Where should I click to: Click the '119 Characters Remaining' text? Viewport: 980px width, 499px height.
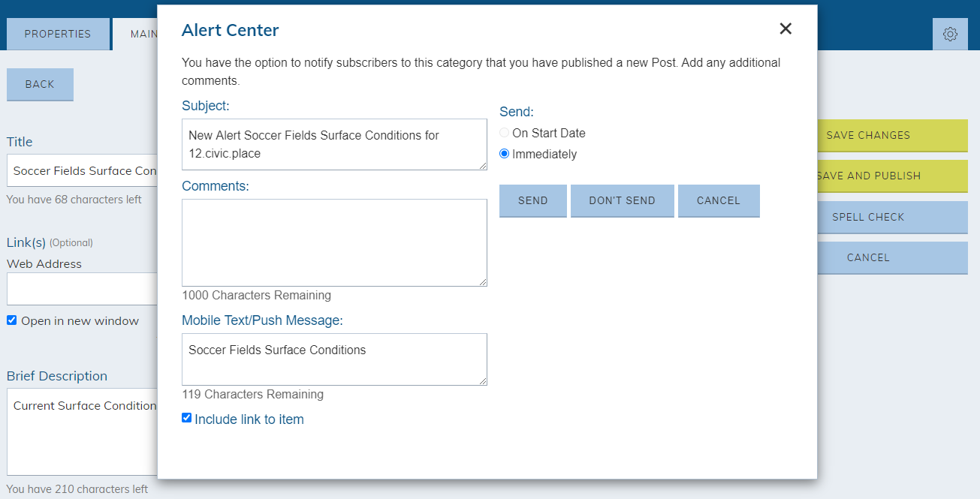point(252,394)
